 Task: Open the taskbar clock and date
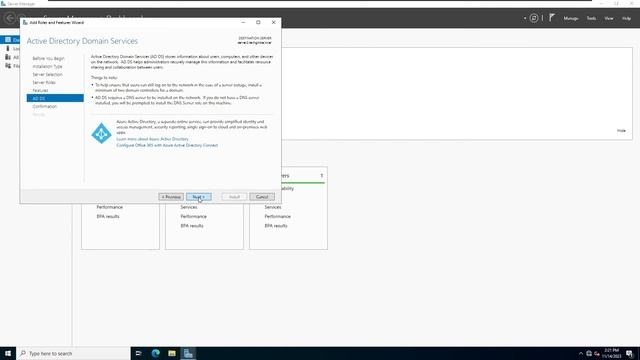click(611, 353)
